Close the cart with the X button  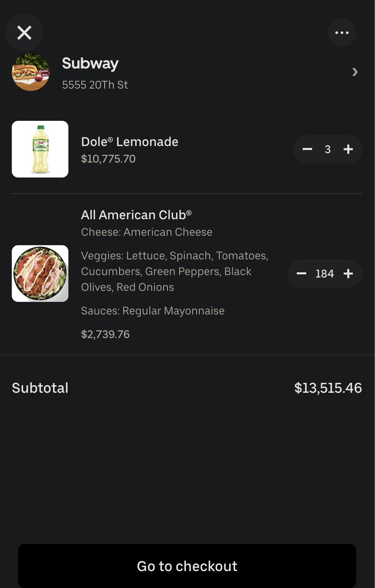[24, 33]
